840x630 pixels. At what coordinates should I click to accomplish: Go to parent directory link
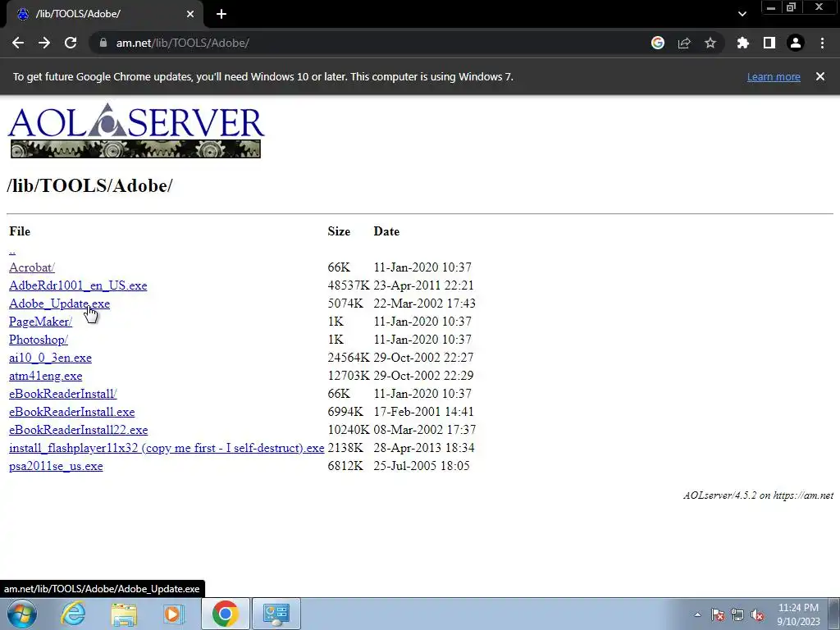pos(12,250)
